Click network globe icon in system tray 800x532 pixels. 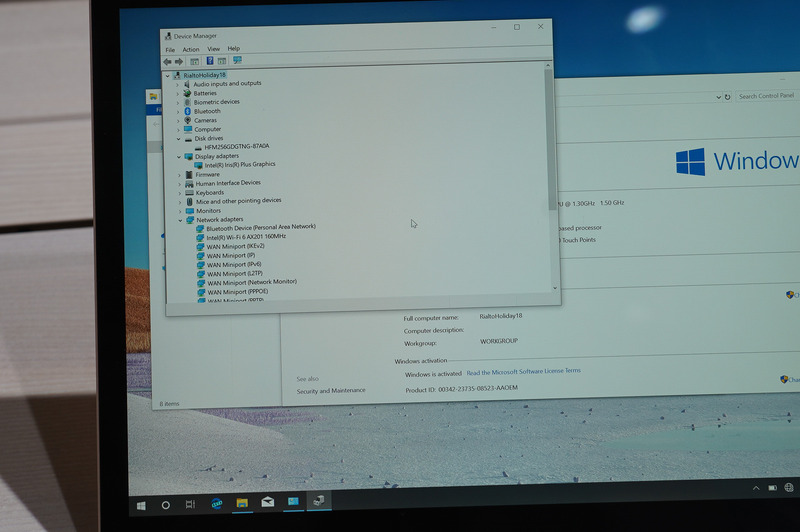pos(789,488)
